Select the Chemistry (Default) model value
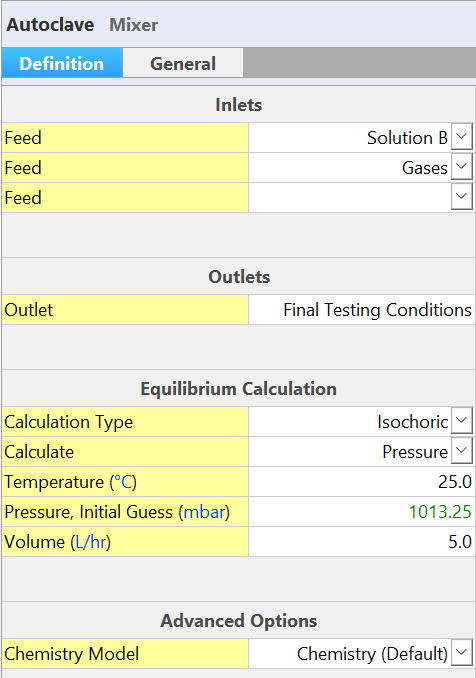 coord(350,653)
